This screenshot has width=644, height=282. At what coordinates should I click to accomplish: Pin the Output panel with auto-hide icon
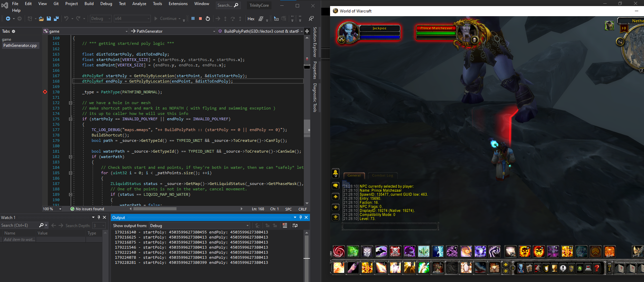point(300,217)
